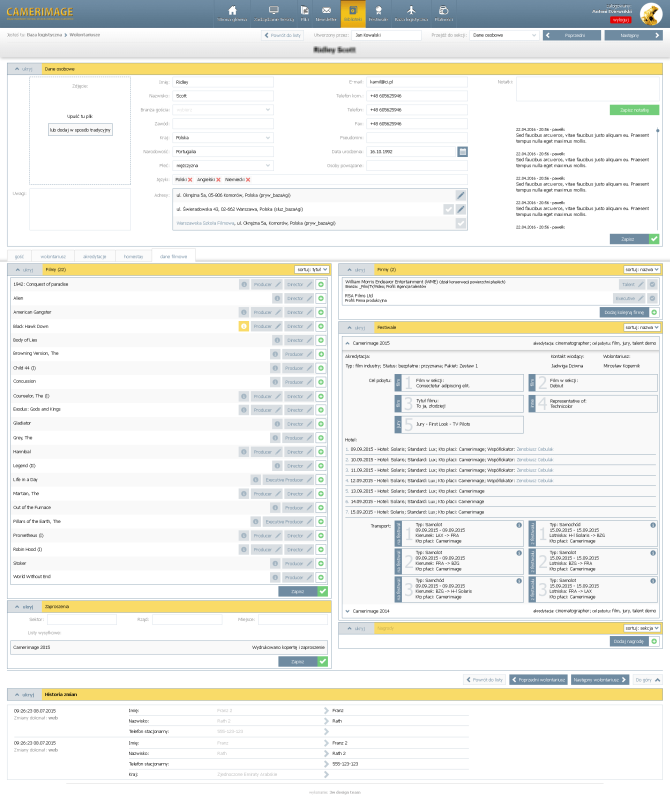The width and height of the screenshot is (670, 800).
Task: Collapse the Camerimage 2015 festival section
Action: [x=347, y=341]
